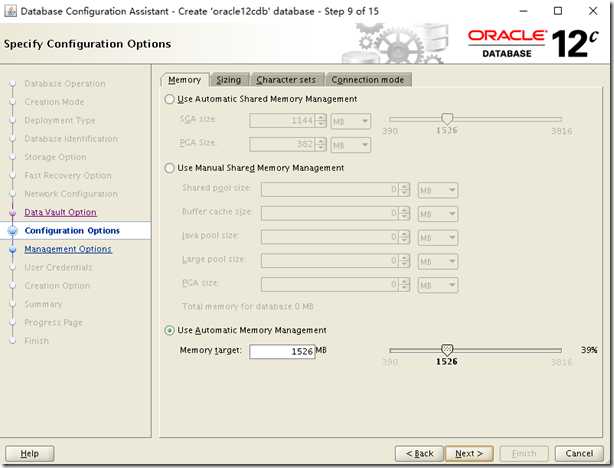Open the Memory tab
Image resolution: width=614 pixels, height=468 pixels.
[x=184, y=80]
